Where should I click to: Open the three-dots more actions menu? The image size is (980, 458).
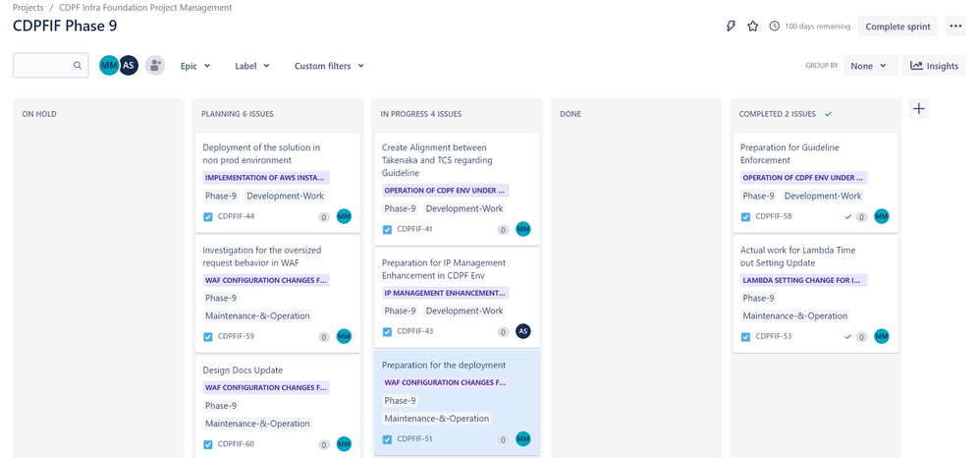point(955,27)
